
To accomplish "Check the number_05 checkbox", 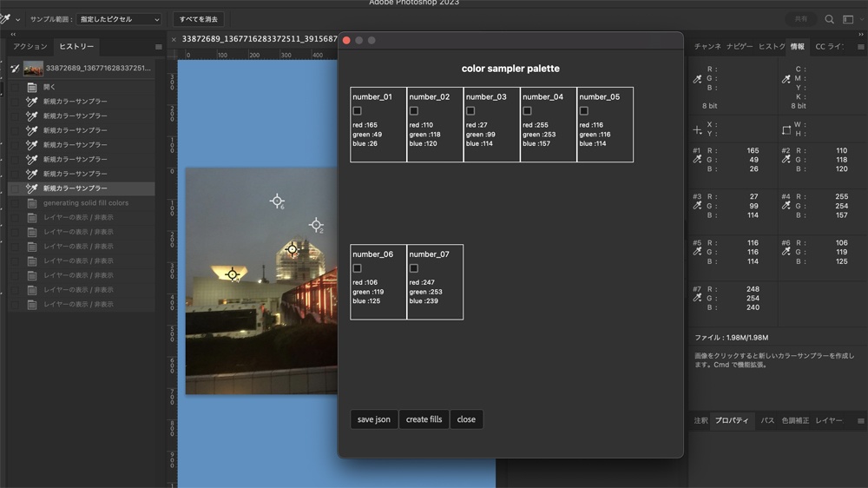I will point(583,111).
